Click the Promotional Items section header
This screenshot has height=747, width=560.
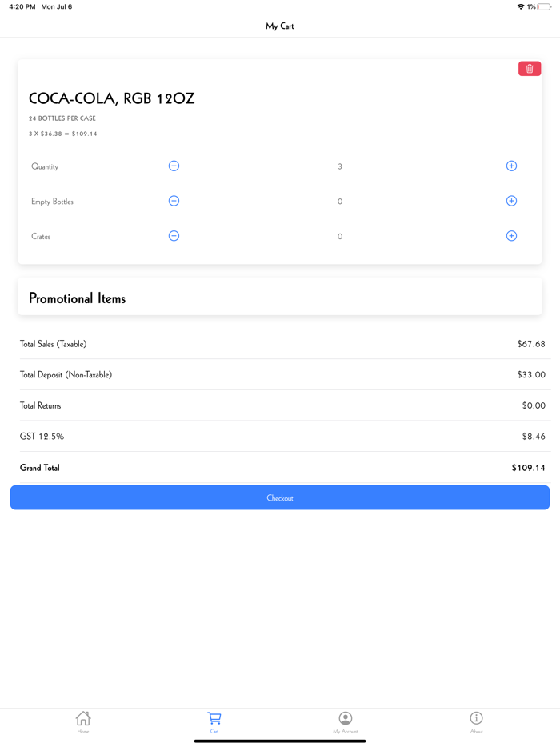(x=78, y=298)
